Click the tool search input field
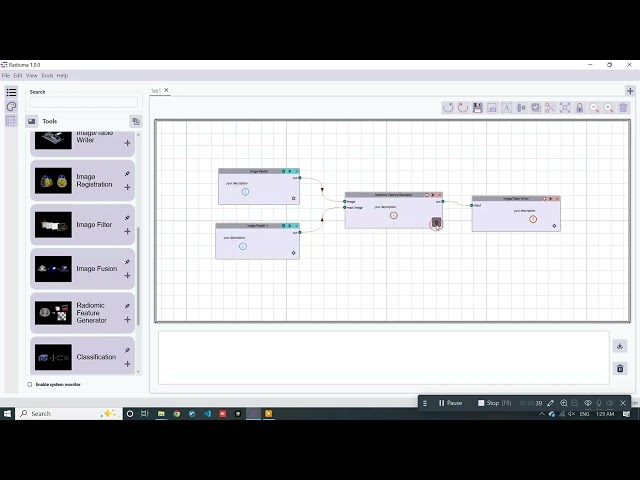This screenshot has width=640, height=480. pyautogui.click(x=83, y=102)
